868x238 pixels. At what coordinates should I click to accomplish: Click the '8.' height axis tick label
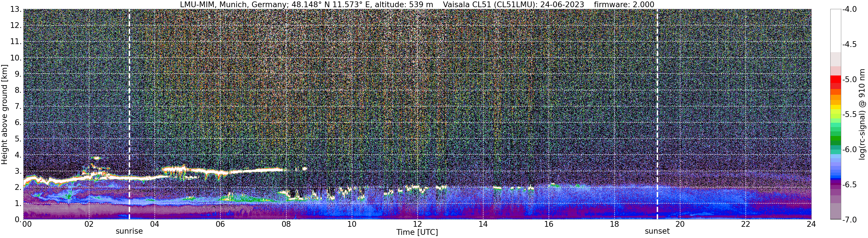18,90
